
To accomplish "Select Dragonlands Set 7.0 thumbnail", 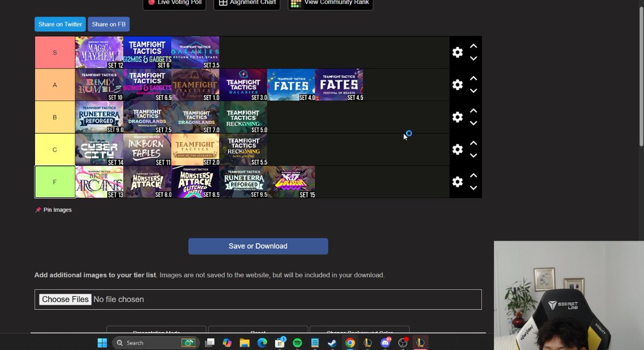I will coord(195,117).
